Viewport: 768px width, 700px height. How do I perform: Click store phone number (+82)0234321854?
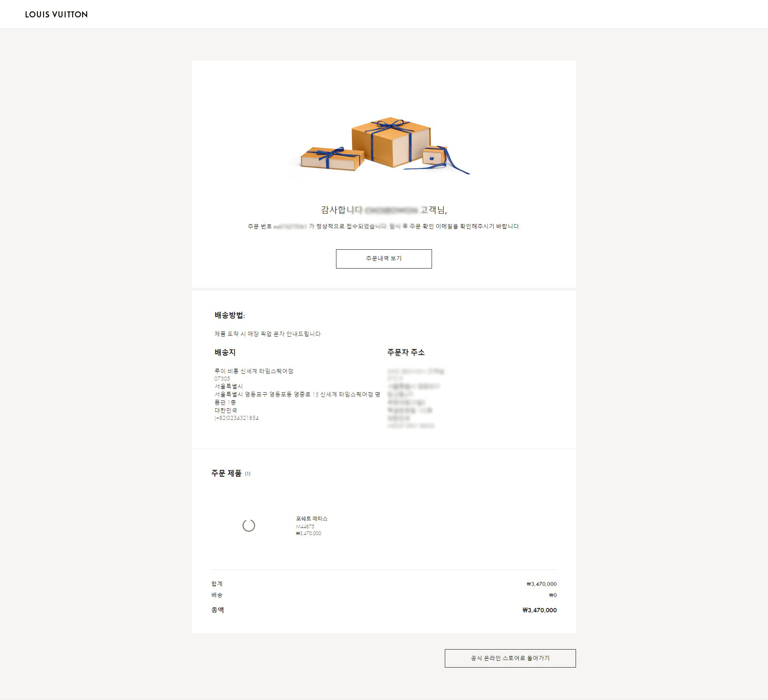pyautogui.click(x=236, y=418)
